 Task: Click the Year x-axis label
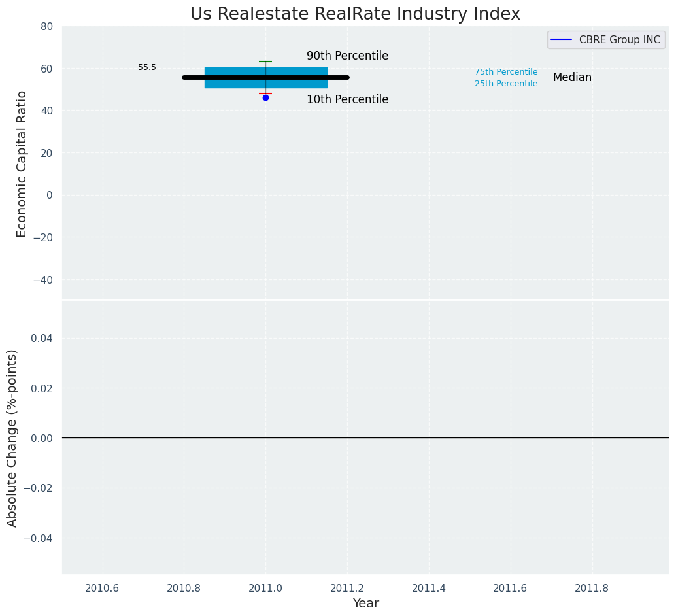[x=365, y=604]
